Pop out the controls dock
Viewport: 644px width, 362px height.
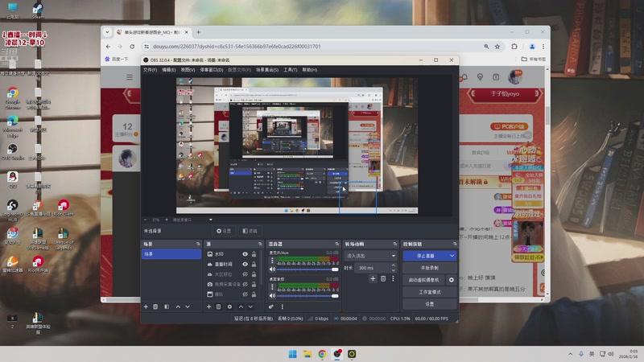(455, 244)
